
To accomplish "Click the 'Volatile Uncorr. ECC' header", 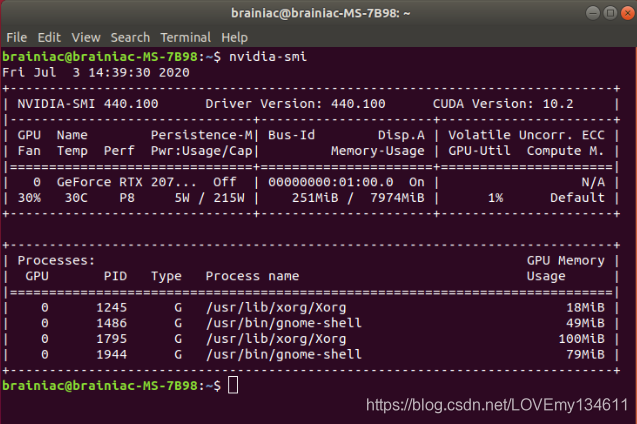I will click(526, 135).
